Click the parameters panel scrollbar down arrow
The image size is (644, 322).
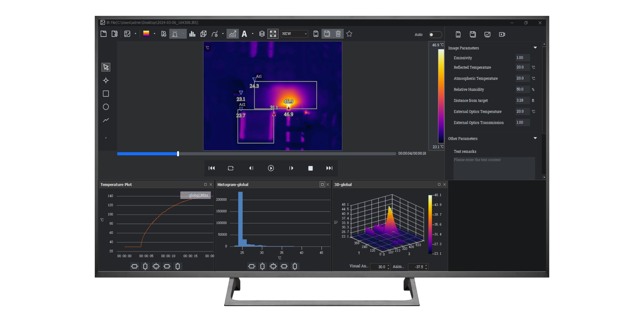point(544,177)
